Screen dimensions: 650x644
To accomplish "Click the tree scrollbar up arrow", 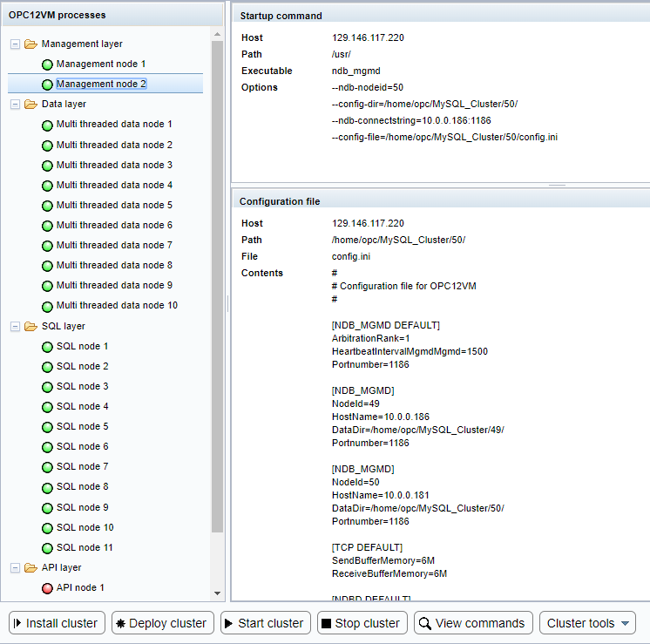I will [217, 34].
